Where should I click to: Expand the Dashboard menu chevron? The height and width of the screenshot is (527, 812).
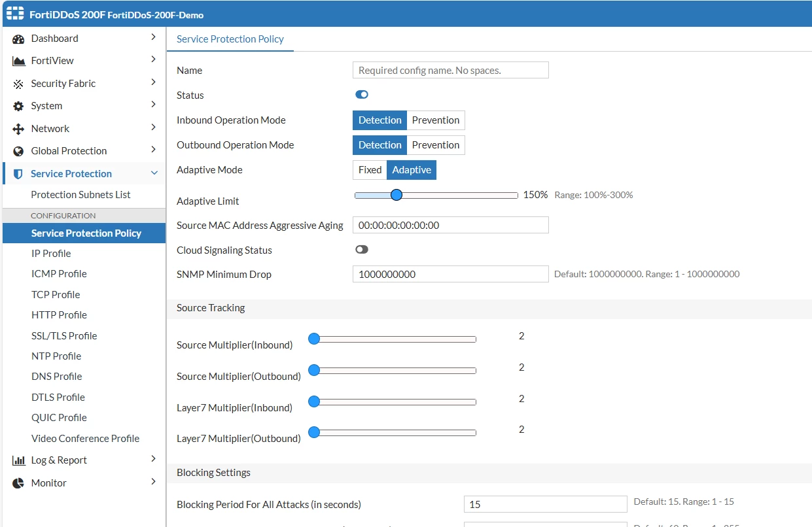tap(154, 37)
